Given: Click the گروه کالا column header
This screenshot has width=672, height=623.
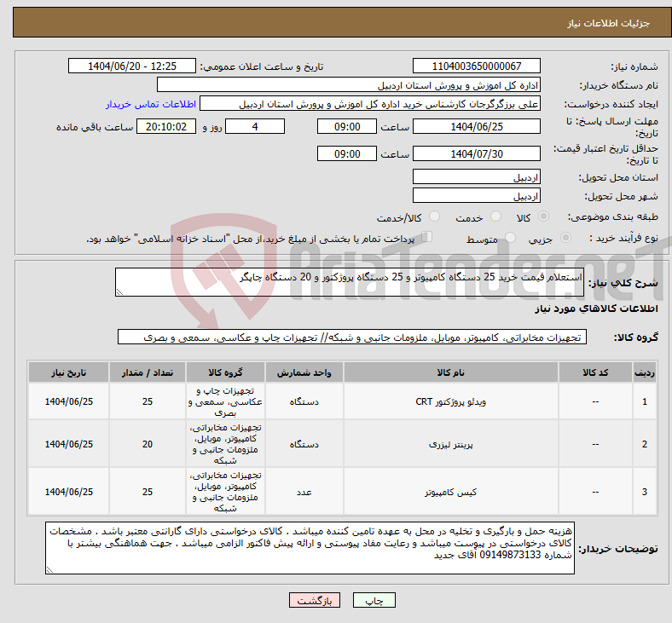Looking at the screenshot, I should 225,372.
